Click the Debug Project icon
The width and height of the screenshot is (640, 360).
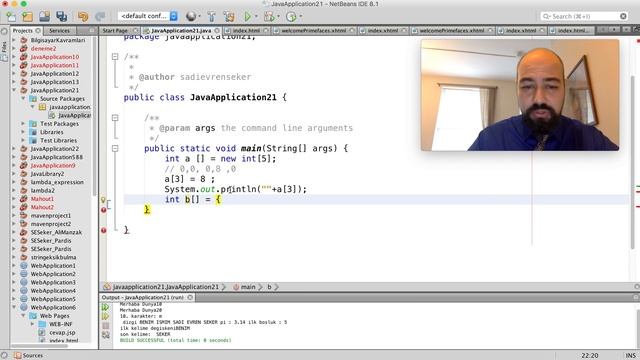[269, 16]
